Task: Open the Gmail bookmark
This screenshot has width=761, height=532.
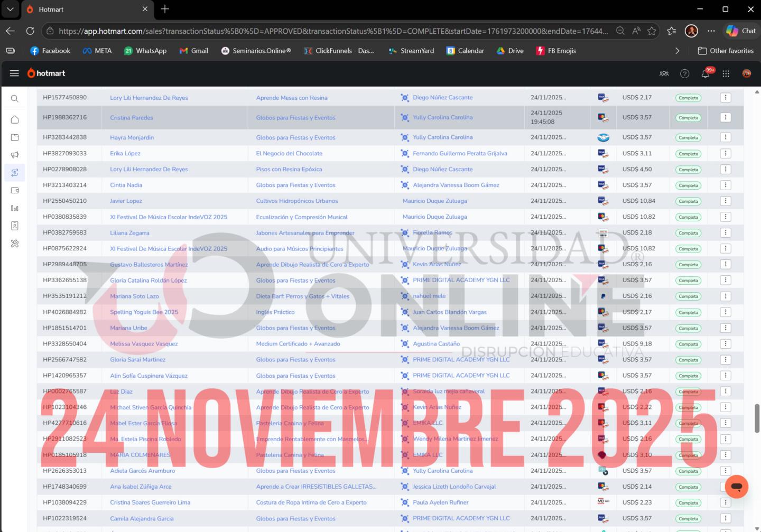Action: point(194,51)
